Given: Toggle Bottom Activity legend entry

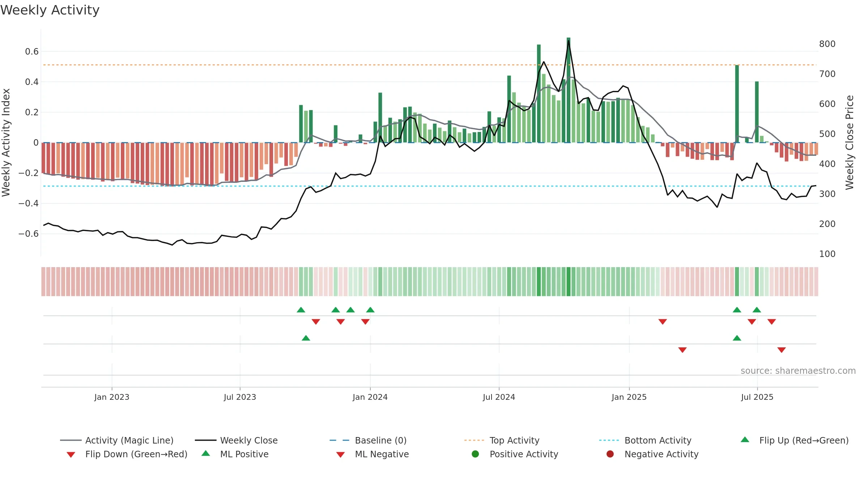Looking at the screenshot, I should (x=645, y=440).
